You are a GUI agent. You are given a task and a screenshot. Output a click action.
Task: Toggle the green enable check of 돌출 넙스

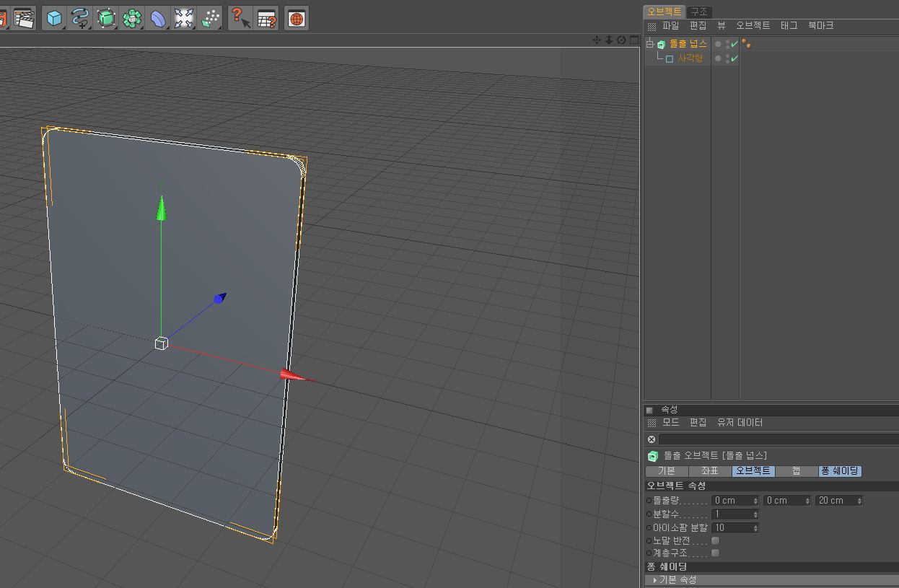[x=734, y=45]
